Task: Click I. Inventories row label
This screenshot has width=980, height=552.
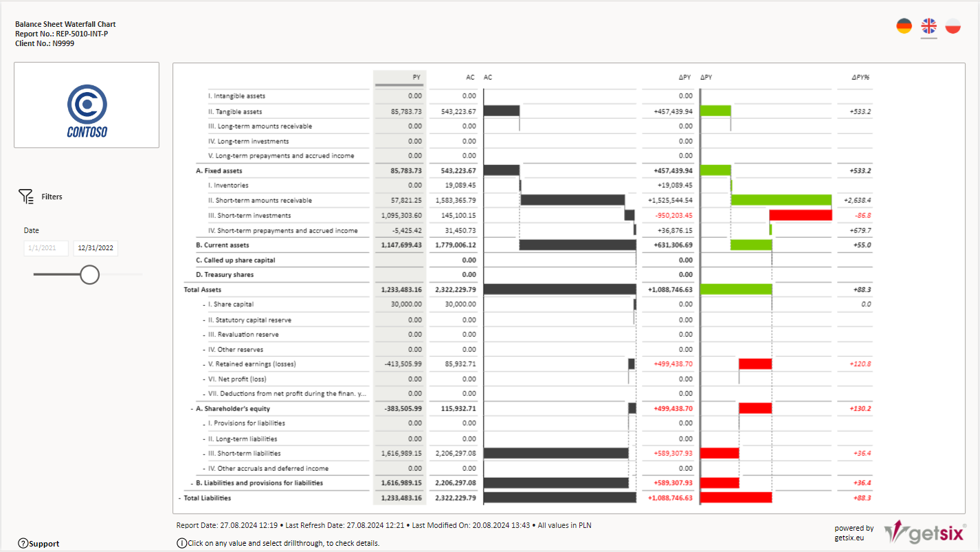Action: 228,185
